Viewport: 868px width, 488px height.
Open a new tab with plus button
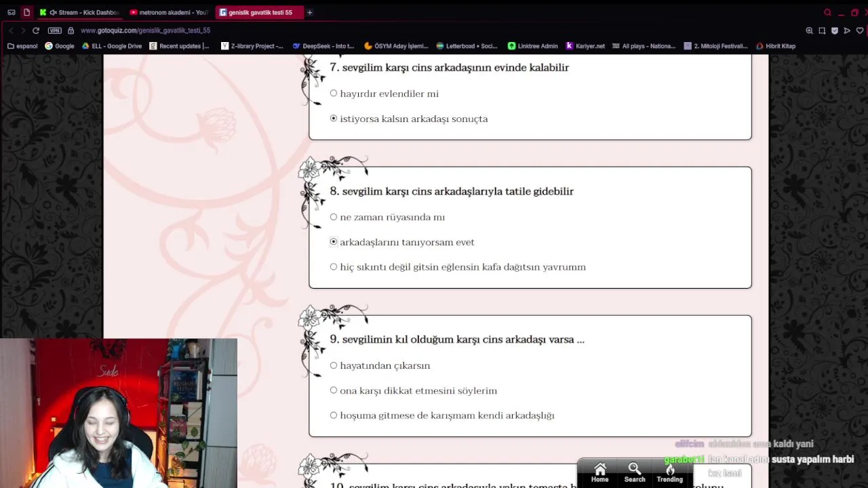point(310,12)
